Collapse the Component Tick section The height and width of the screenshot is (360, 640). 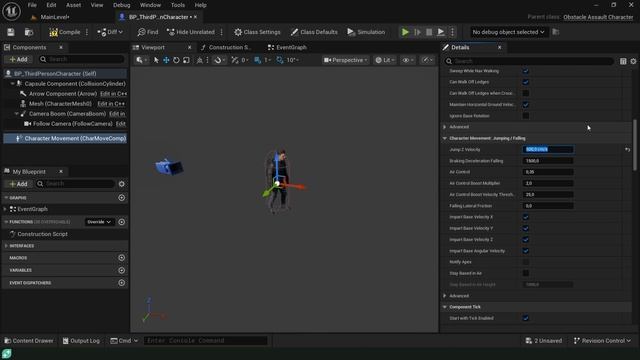445,307
